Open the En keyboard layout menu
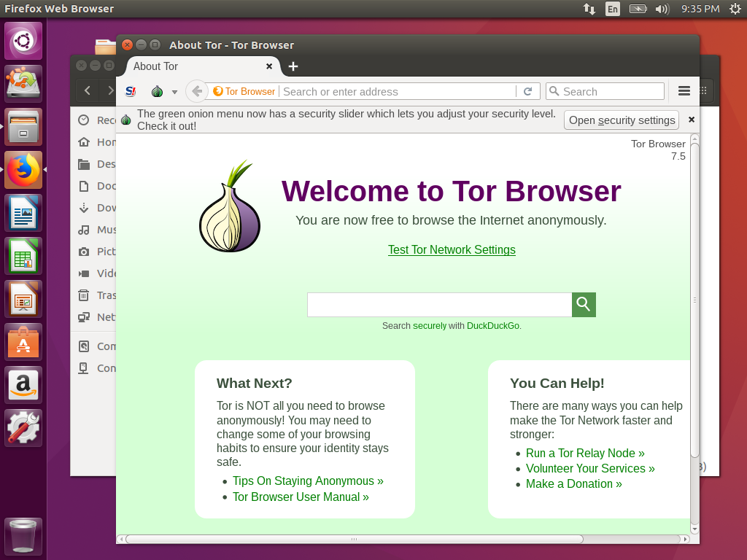Viewport: 747px width, 560px height. coord(613,9)
